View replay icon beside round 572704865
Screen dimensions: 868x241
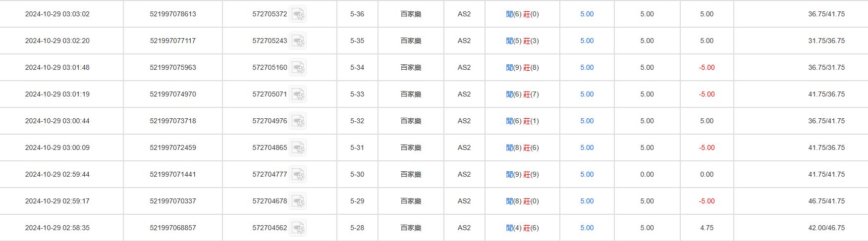pyautogui.click(x=298, y=148)
